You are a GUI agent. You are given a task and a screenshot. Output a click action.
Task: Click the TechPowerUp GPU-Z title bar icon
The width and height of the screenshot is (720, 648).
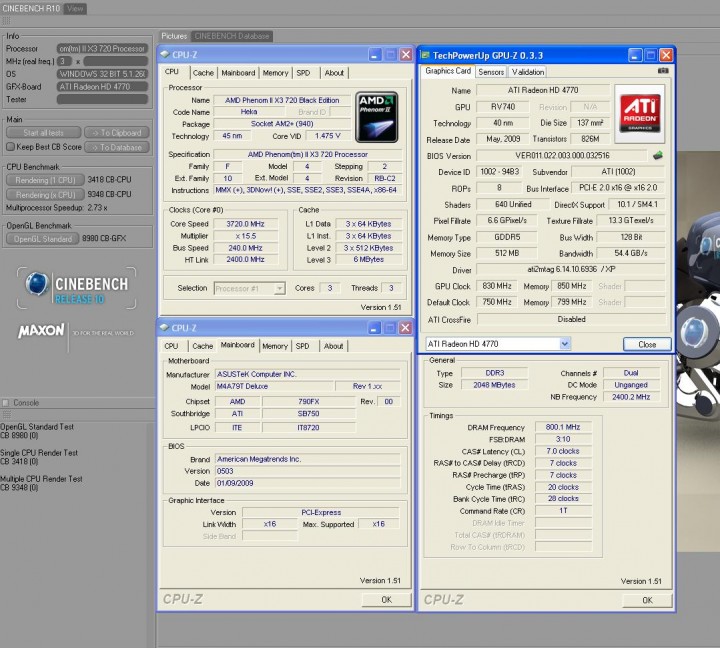tap(426, 54)
